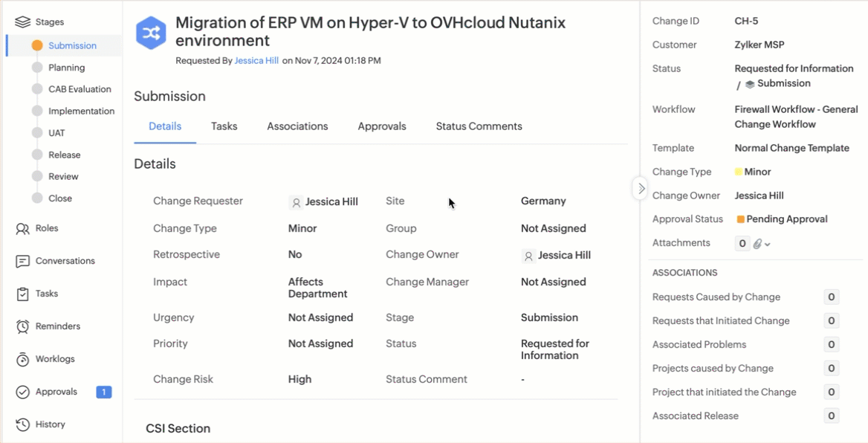Image resolution: width=868 pixels, height=443 pixels.
Task: Collapse the right details panel arrow
Action: click(641, 189)
